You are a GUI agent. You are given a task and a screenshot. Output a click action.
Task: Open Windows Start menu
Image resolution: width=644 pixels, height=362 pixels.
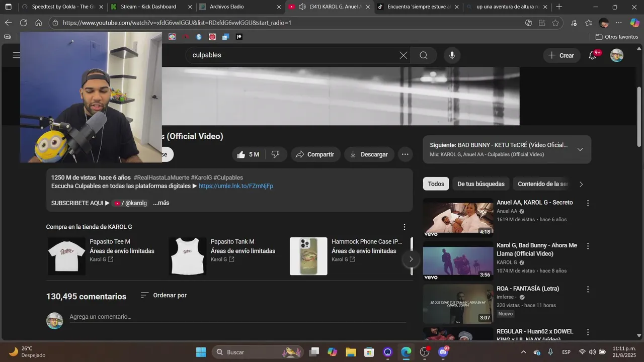click(x=201, y=352)
